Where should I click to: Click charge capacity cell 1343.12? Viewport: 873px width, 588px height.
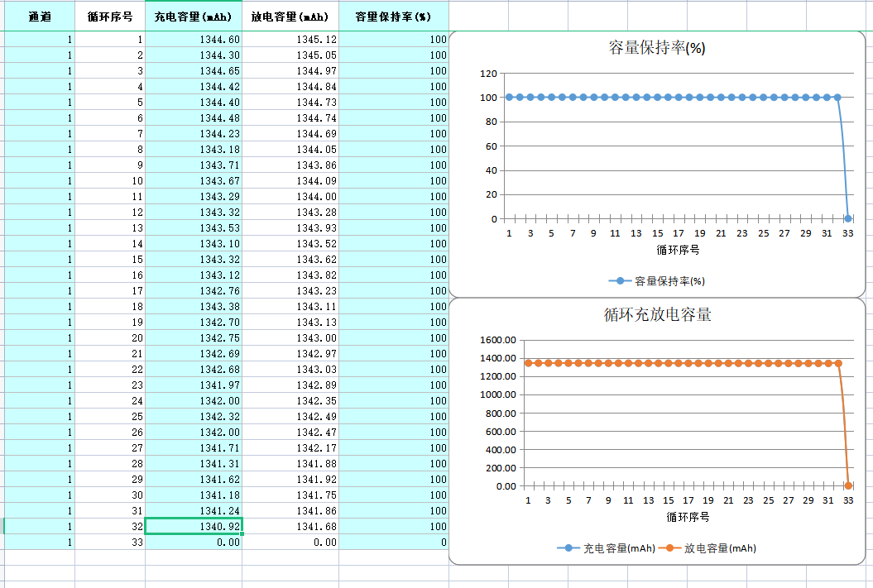click(x=193, y=275)
